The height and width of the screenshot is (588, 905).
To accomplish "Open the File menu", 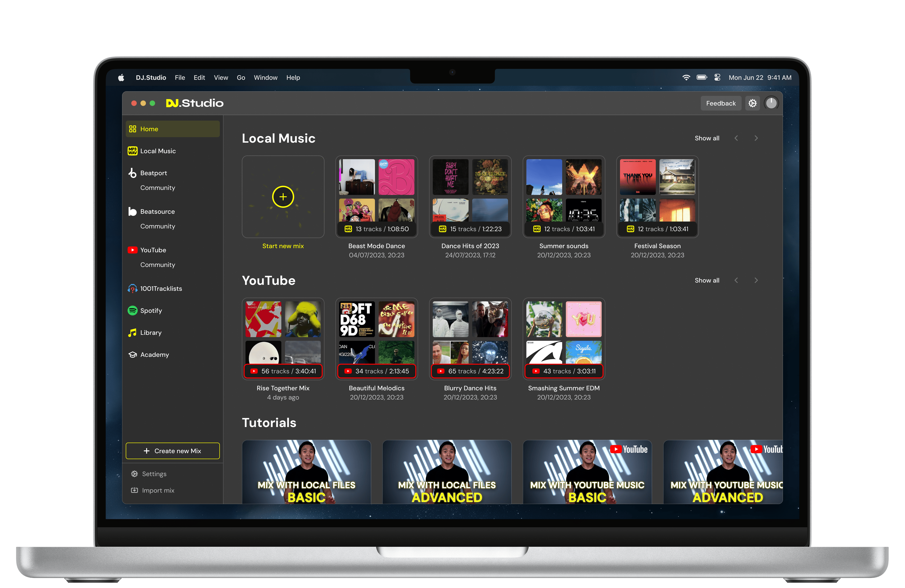I will point(180,78).
